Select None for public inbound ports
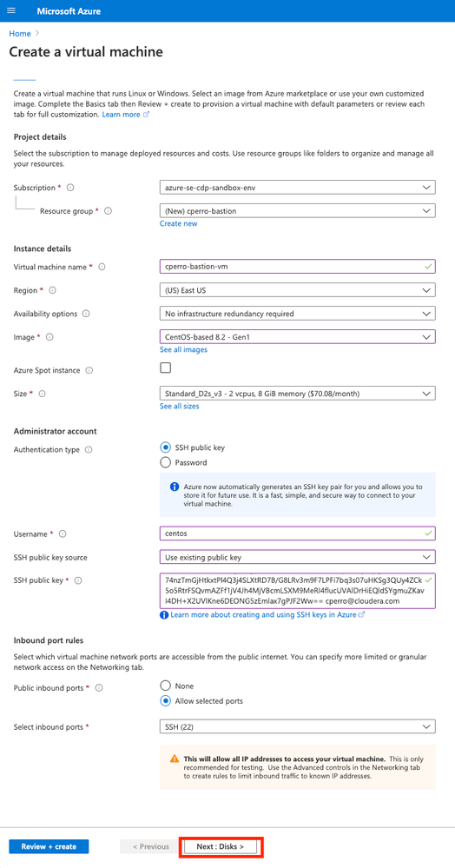Image resolution: width=455 pixels, height=868 pixels. click(x=165, y=686)
